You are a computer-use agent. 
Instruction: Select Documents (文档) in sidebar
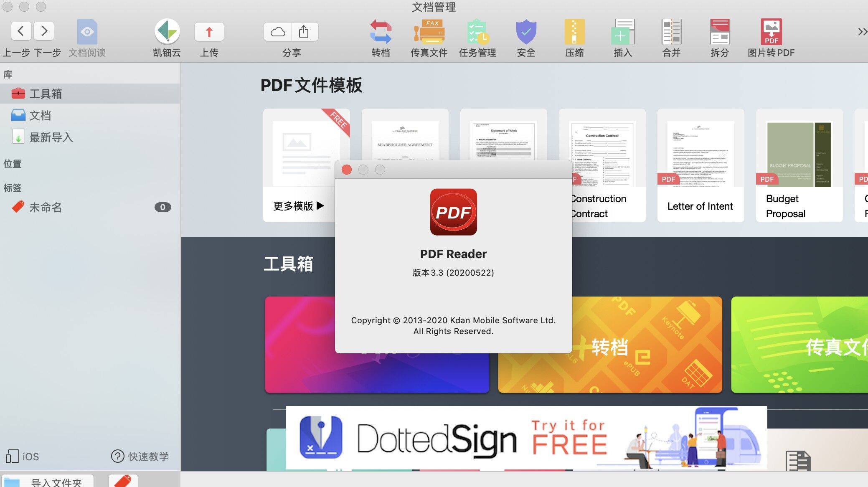pyautogui.click(x=40, y=115)
